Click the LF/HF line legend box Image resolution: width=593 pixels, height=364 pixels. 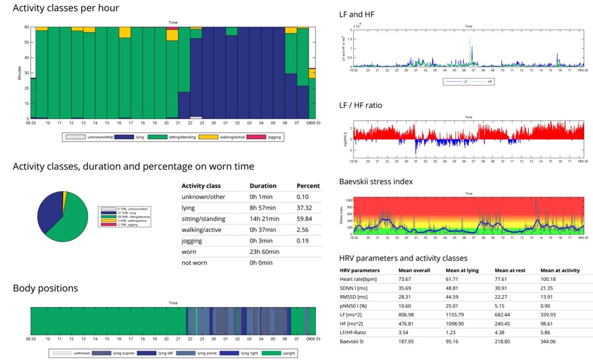click(468, 82)
